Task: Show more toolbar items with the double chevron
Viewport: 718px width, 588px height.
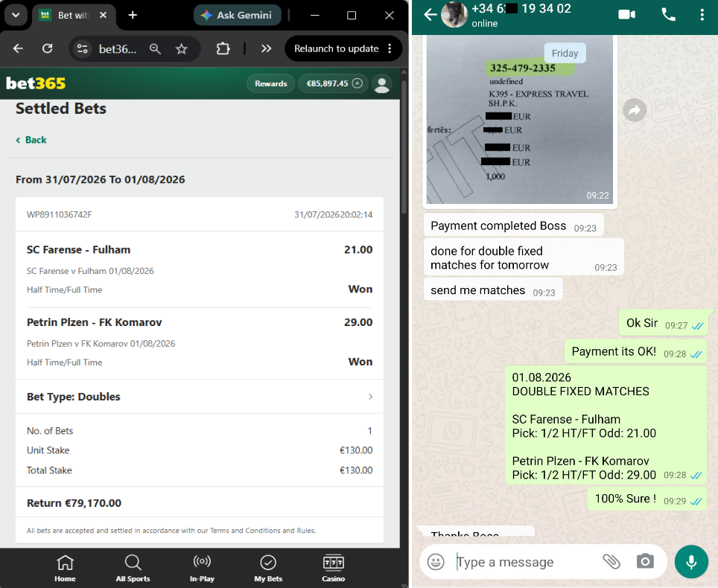Action: [x=266, y=48]
